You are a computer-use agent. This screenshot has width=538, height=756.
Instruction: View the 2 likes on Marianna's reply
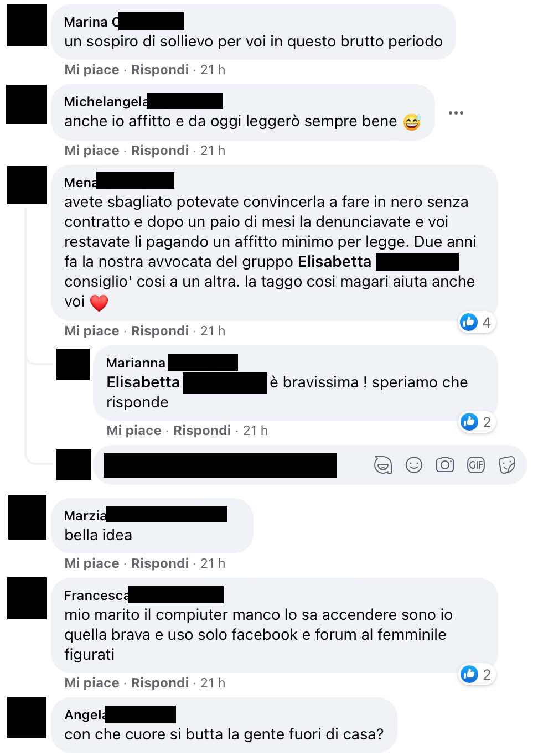[477, 422]
